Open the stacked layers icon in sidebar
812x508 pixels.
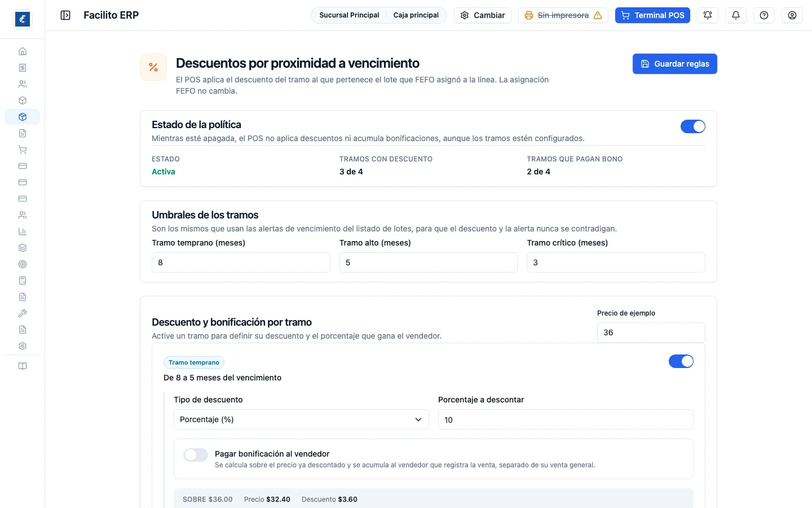[x=23, y=248]
